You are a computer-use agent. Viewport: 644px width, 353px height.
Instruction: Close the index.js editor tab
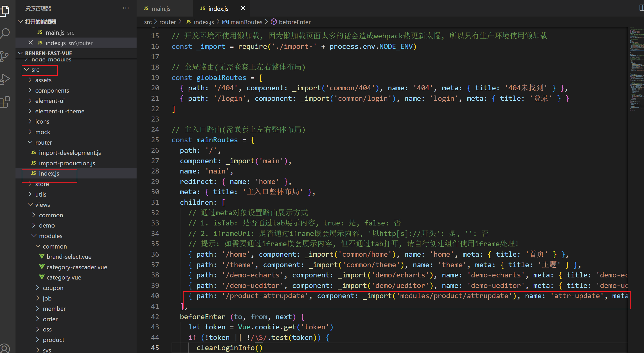243,8
